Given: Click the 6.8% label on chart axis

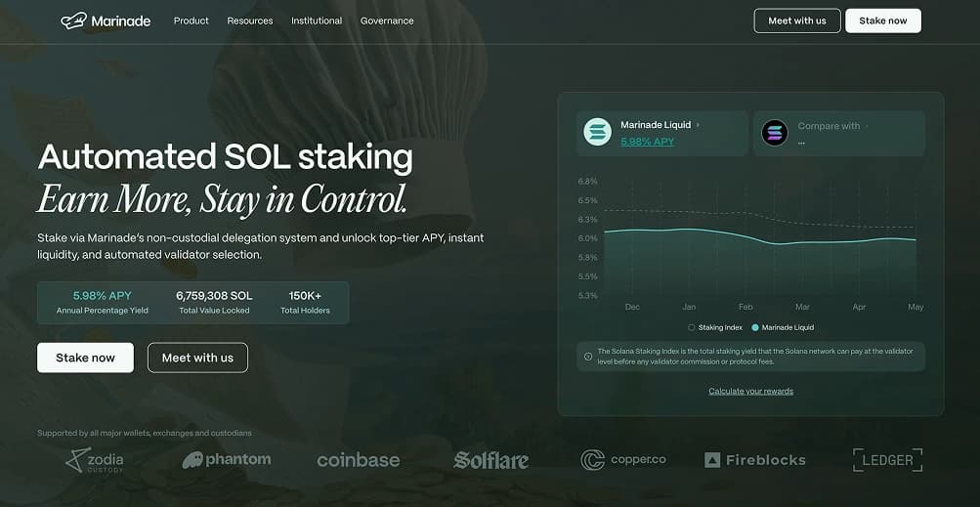Looking at the screenshot, I should tap(587, 182).
